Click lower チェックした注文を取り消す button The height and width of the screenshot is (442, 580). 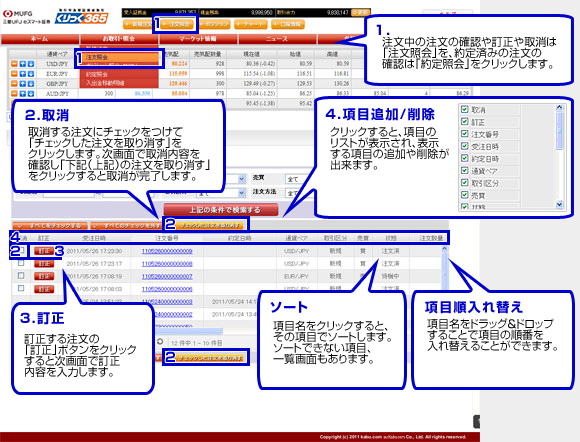click(x=210, y=358)
